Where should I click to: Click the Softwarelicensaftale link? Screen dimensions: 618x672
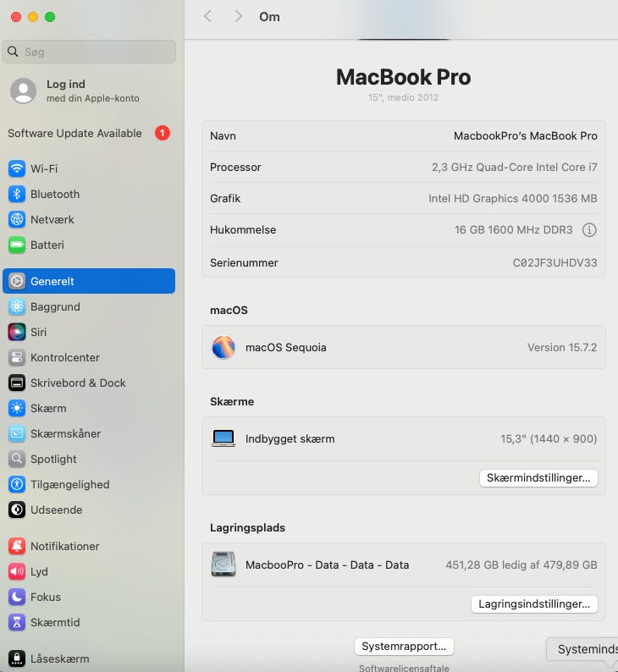[404, 668]
